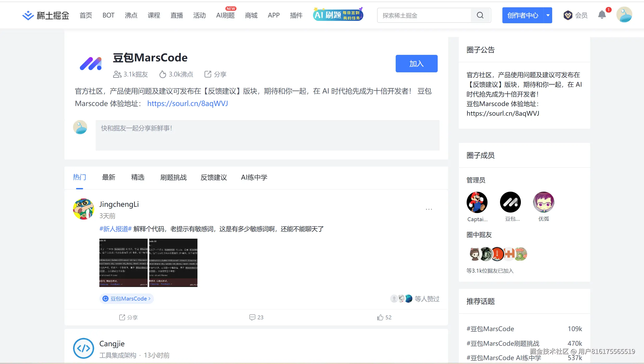Click the 稀土掘金 logo

point(46,15)
